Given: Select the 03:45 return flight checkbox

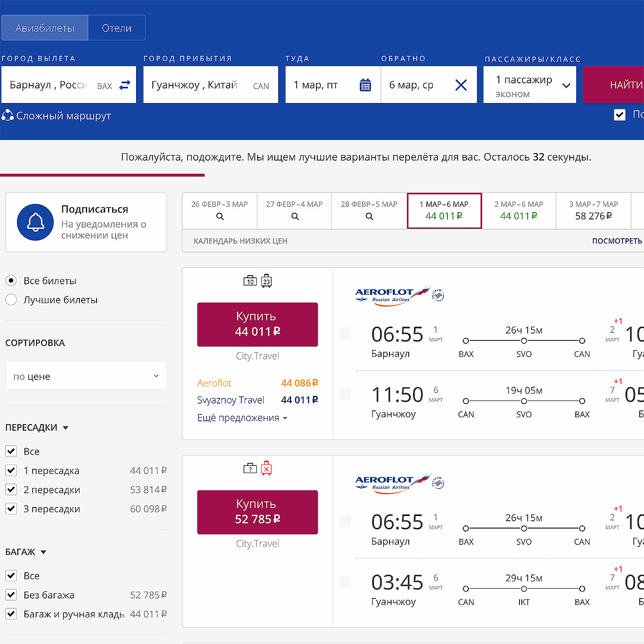Looking at the screenshot, I should (x=345, y=581).
